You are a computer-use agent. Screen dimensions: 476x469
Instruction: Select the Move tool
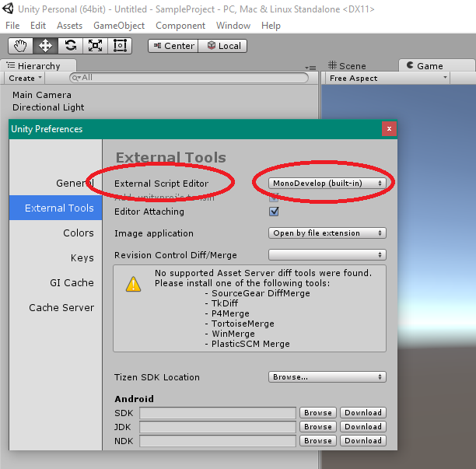tap(45, 46)
